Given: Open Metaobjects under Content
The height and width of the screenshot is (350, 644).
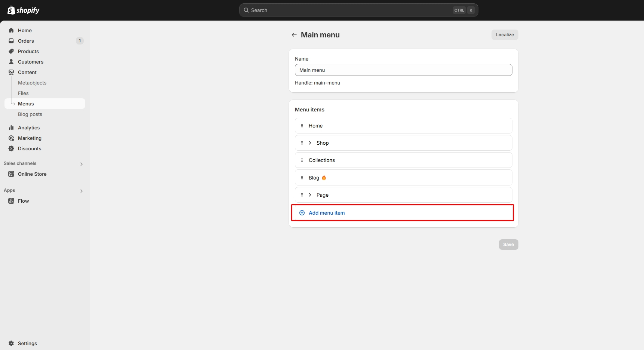Looking at the screenshot, I should click(32, 83).
